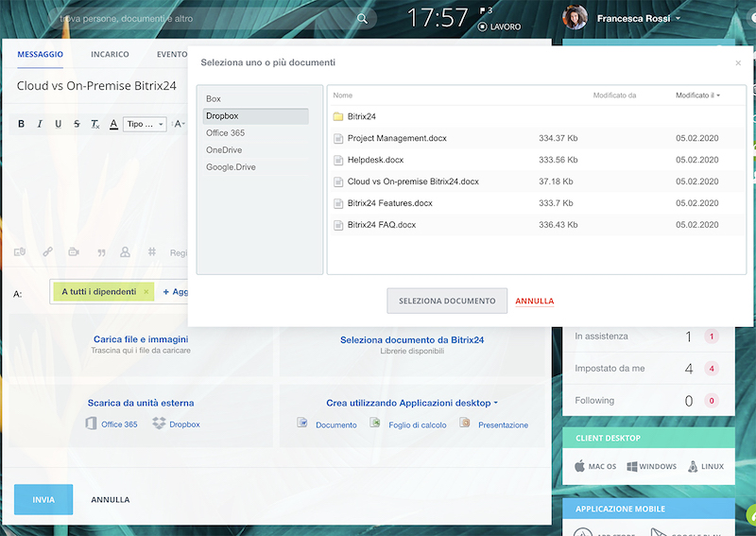The image size is (756, 536).
Task: Apply strikethrough formatting in message editor
Action: (x=77, y=124)
